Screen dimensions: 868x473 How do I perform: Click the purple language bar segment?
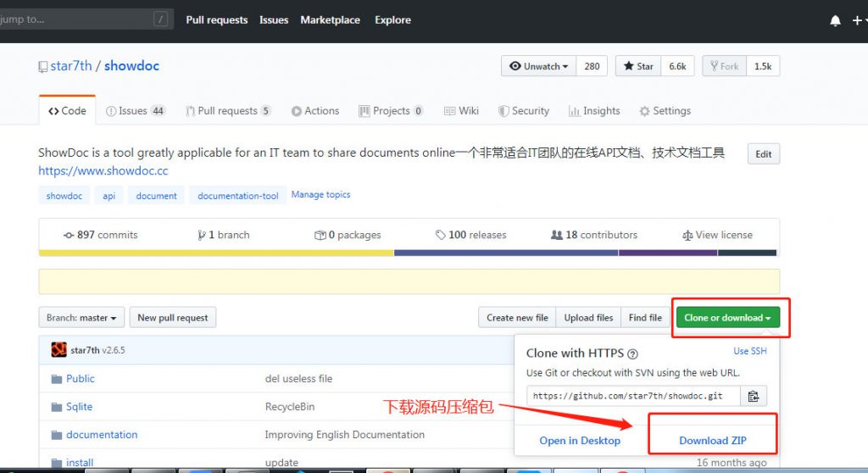click(668, 253)
